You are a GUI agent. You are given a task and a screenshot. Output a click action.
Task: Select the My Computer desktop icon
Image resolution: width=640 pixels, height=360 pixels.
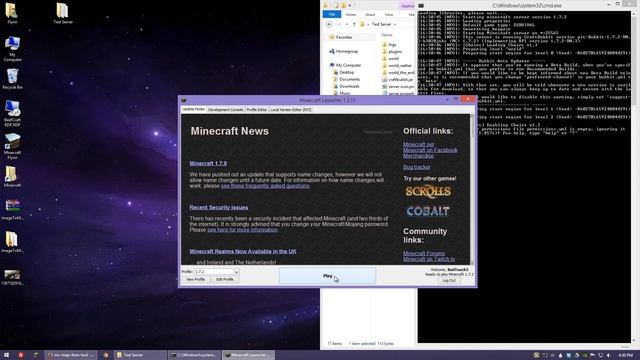12,49
